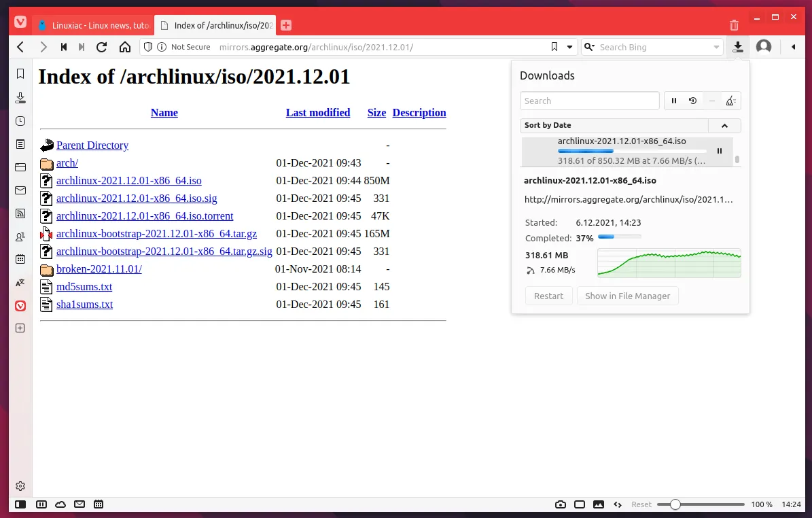
Task: Add a web panel with the sidebar plus
Action: [x=20, y=328]
